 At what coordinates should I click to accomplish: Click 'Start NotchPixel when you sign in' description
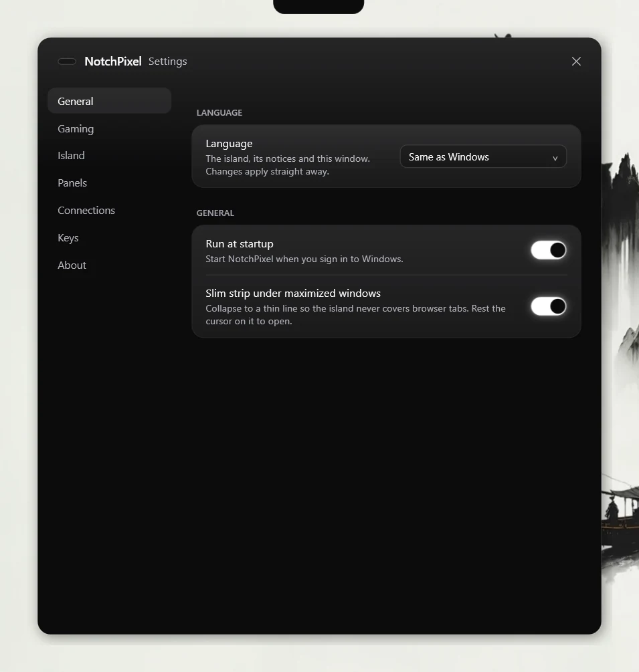pyautogui.click(x=304, y=259)
